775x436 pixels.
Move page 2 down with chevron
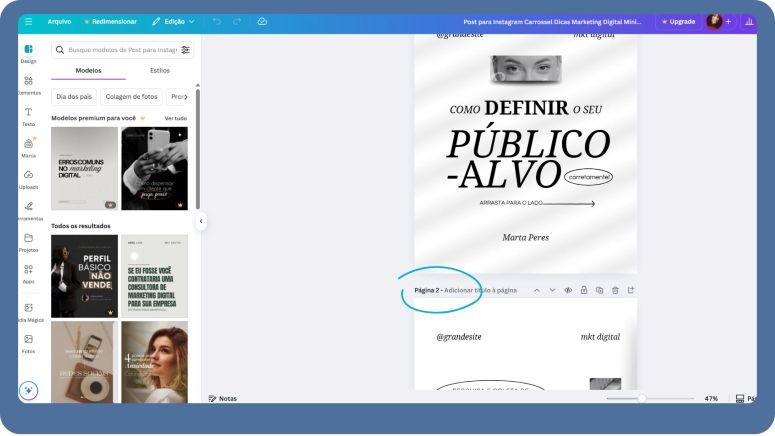pos(551,290)
